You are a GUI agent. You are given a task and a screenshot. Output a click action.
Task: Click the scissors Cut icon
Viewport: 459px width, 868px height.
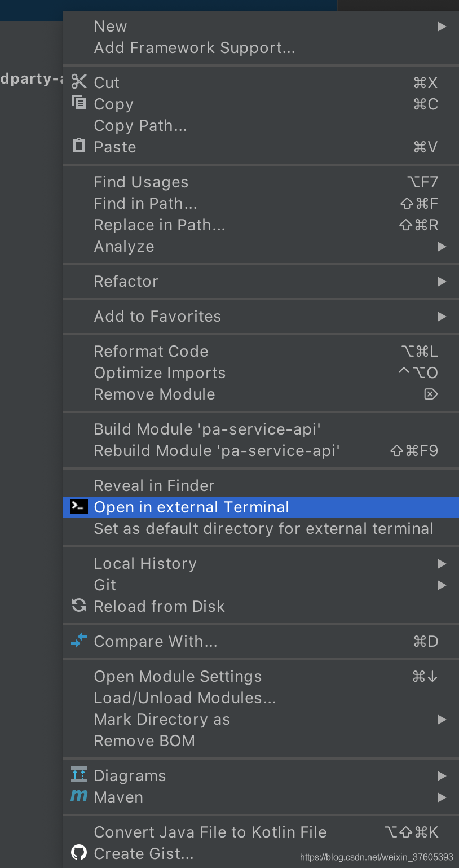point(79,82)
